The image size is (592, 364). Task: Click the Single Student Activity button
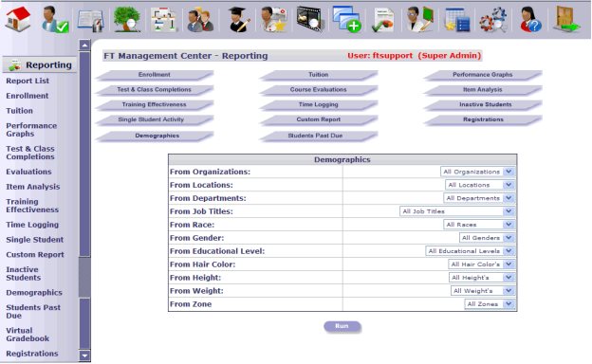coord(155,120)
